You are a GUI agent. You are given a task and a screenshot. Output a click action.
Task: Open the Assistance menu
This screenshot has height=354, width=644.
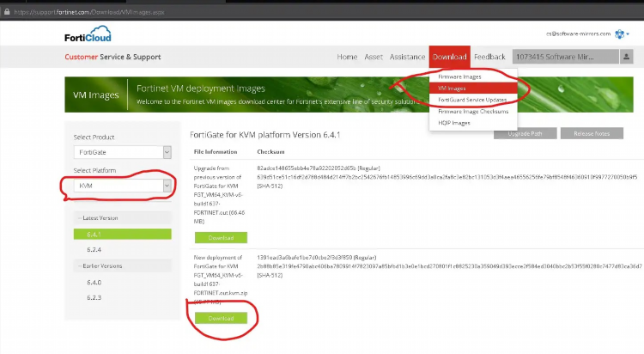coord(407,57)
